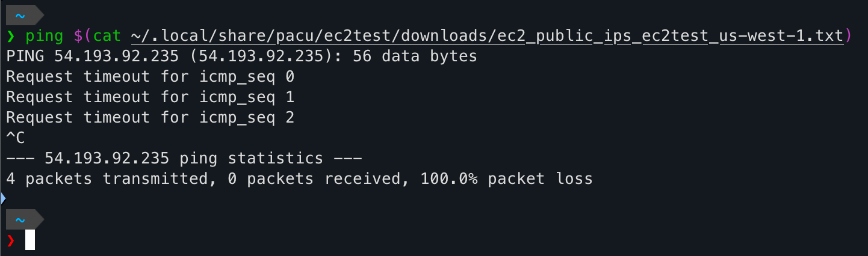Click the bottom tilde directory badge

click(20, 221)
